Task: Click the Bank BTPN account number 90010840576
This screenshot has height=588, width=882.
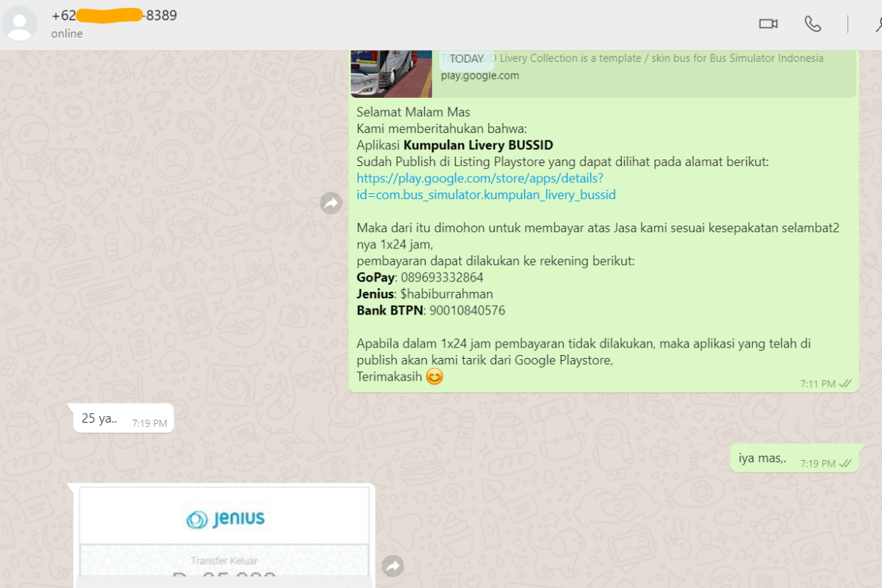Action: click(x=466, y=311)
